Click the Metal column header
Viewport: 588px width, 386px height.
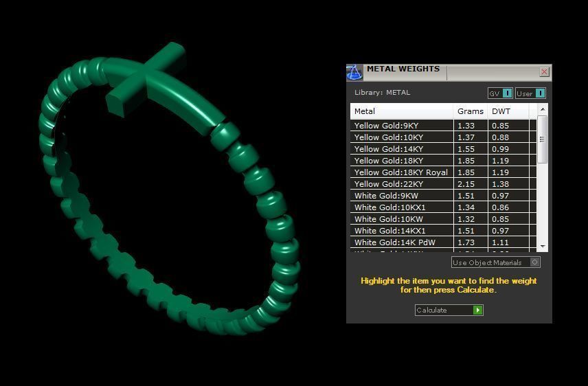(402, 111)
